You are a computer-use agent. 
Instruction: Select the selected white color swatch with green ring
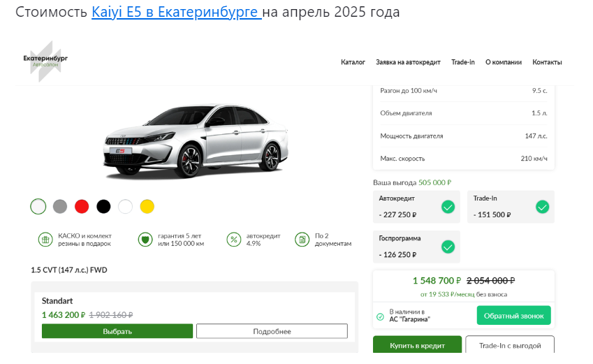[x=38, y=207]
